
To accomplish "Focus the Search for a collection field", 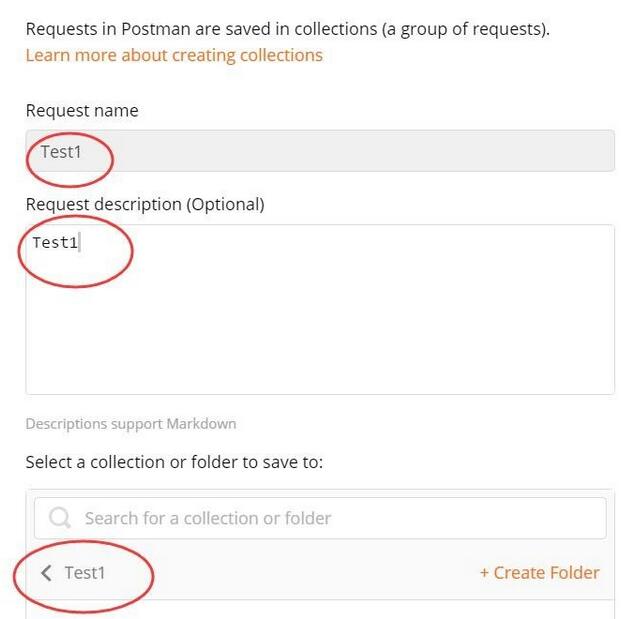I will click(x=330, y=518).
